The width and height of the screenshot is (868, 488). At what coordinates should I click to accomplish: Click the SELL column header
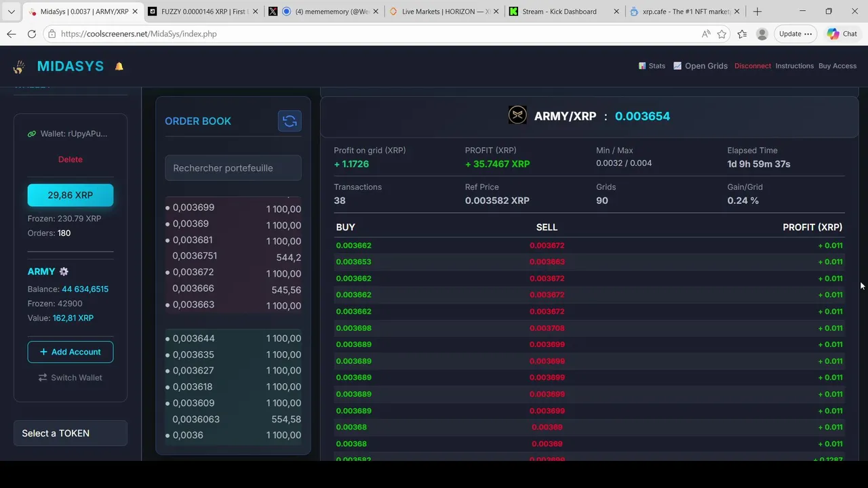click(x=547, y=227)
